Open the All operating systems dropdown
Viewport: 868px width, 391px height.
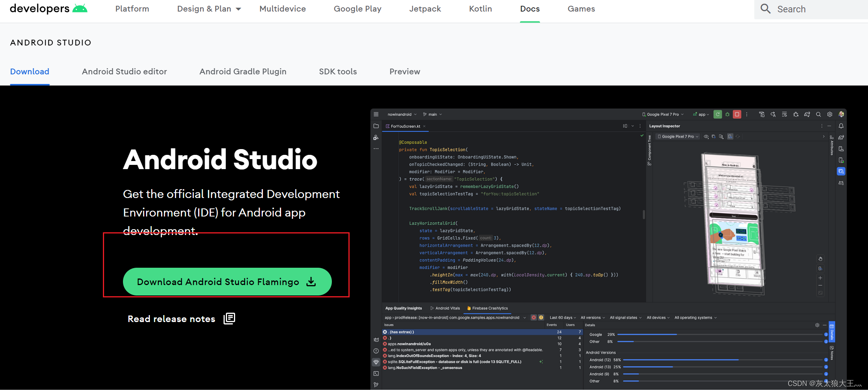(x=696, y=318)
